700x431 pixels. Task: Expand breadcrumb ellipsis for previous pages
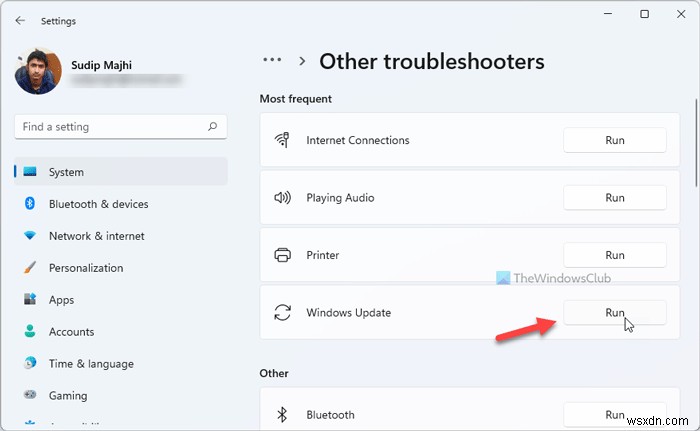tap(272, 60)
